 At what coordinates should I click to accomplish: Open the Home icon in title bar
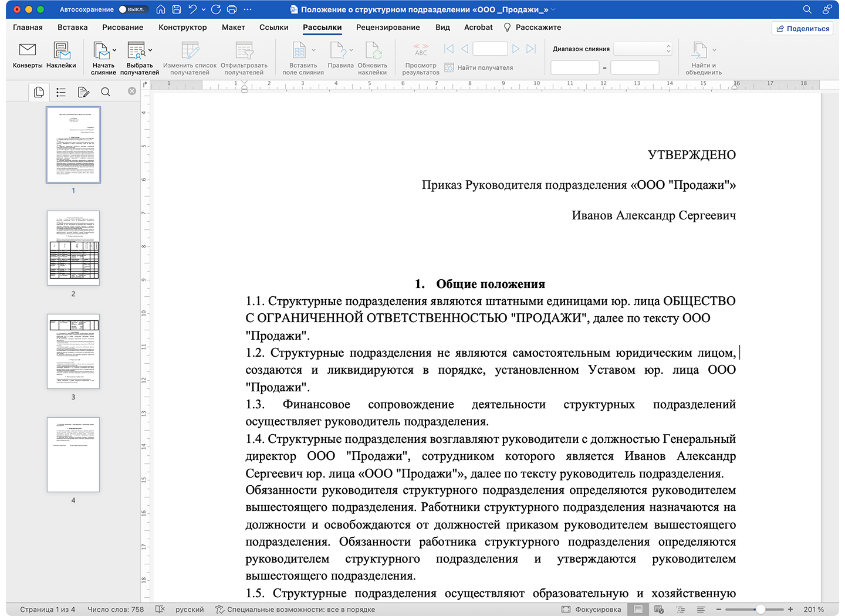point(161,9)
